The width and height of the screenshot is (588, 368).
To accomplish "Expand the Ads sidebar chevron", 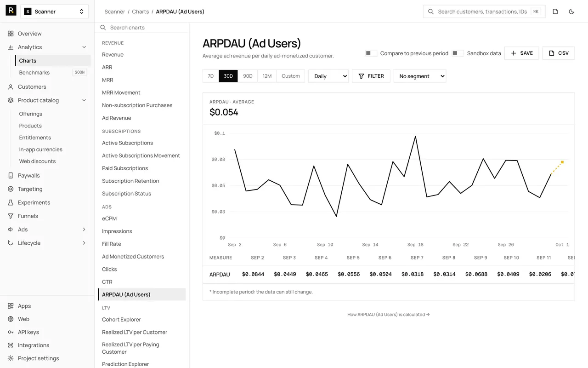I will click(84, 230).
